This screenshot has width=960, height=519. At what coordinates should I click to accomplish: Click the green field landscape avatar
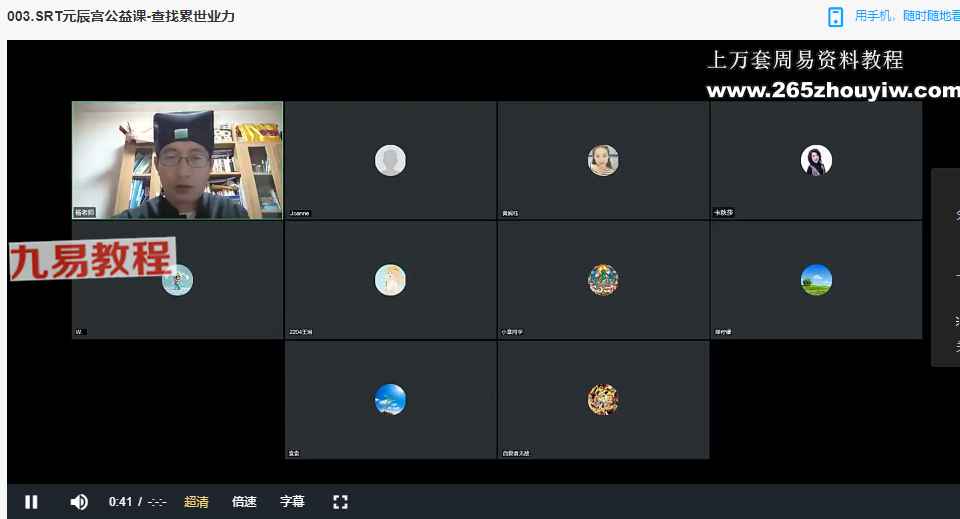point(816,280)
